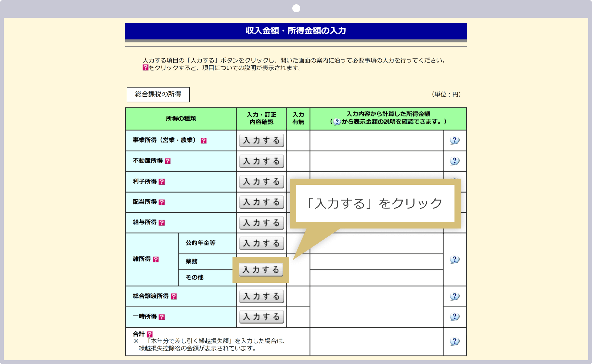Open help icon beside 一時所得
Screen dimensions: 592x364
tap(162, 317)
